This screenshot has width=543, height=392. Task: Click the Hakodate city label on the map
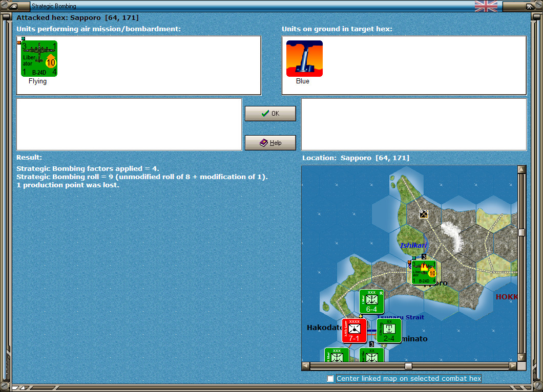point(324,328)
